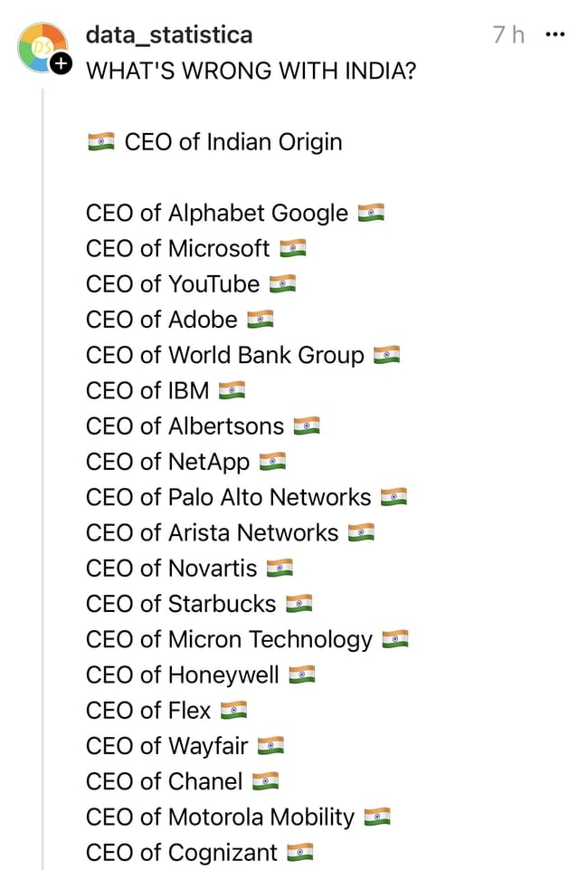Screen dimensions: 588x870
Task: Tap the flag next to Cognizant
Action: click(299, 853)
